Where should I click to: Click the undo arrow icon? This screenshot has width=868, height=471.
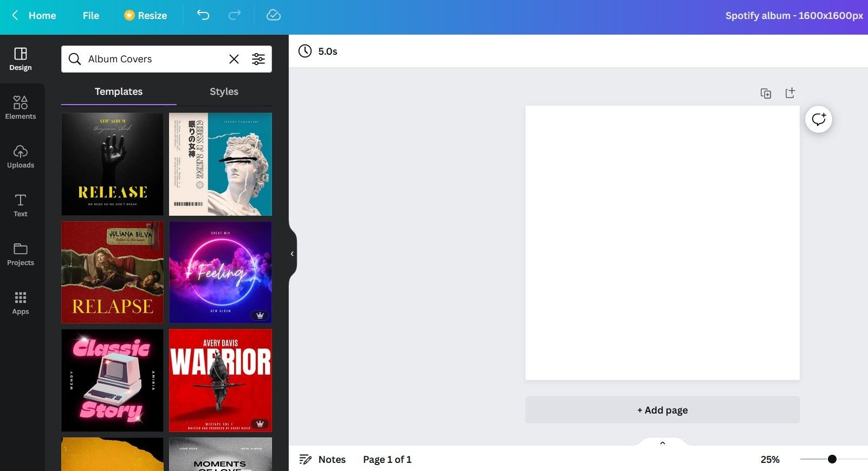[203, 15]
